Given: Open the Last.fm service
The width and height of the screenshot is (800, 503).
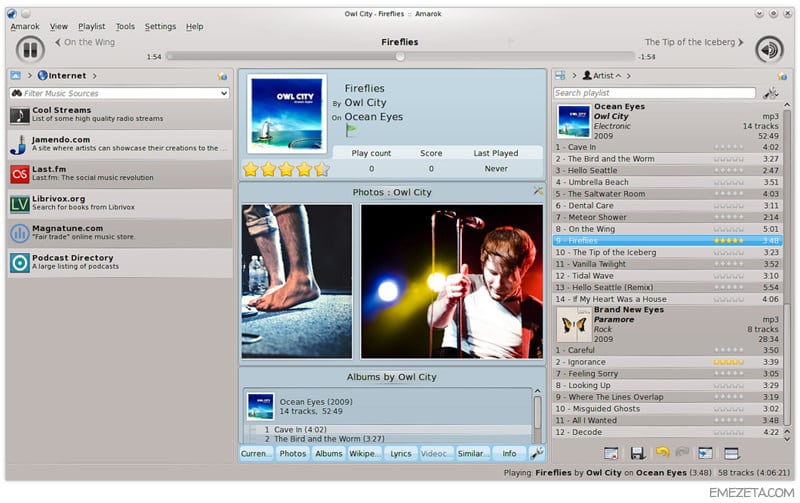Looking at the screenshot, I should 120,173.
